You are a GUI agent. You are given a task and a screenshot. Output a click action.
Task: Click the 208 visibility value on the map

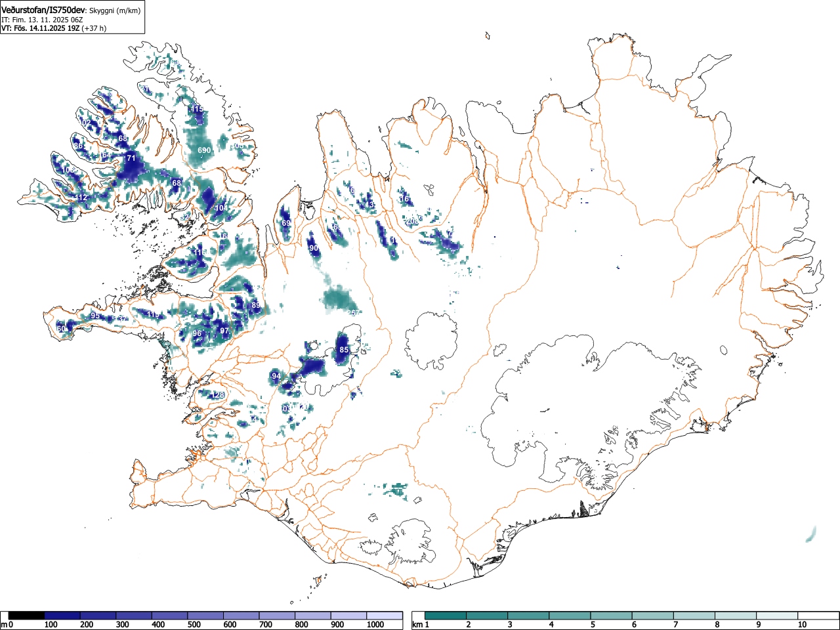[x=411, y=221]
